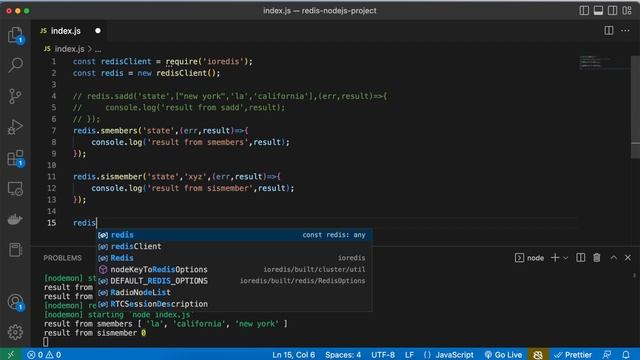Choose 'Redis' ioredis autocomplete suggestion
The width and height of the screenshot is (640, 360).
tap(234, 258)
